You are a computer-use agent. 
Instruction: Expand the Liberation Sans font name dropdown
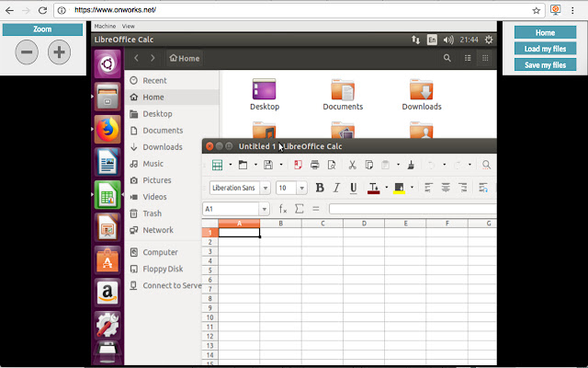click(266, 188)
